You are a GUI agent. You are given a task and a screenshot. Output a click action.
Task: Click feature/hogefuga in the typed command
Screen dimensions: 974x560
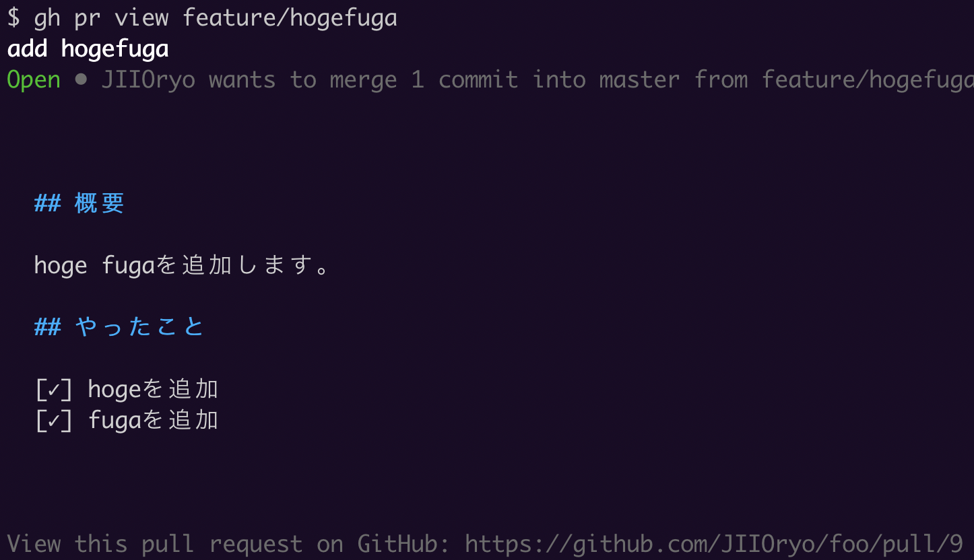(x=290, y=17)
